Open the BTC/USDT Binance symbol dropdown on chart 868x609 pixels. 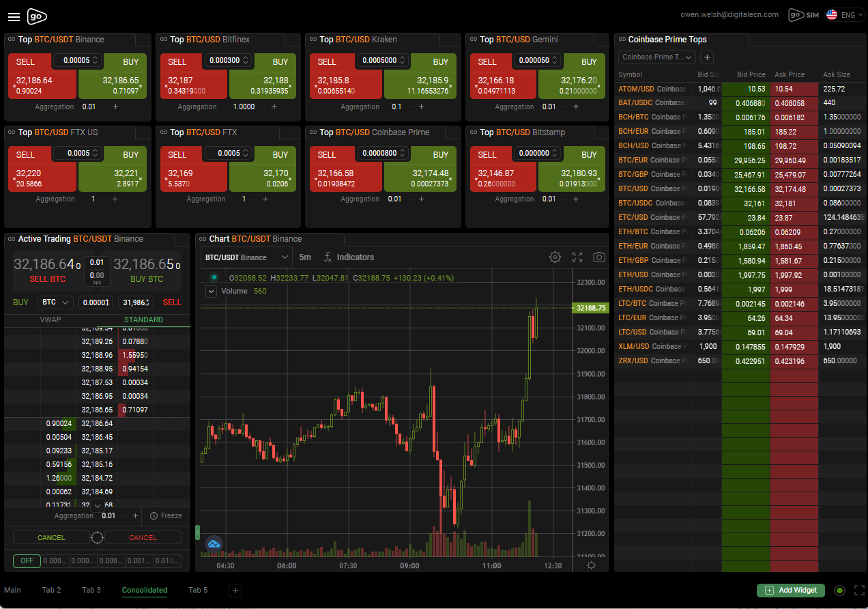247,257
